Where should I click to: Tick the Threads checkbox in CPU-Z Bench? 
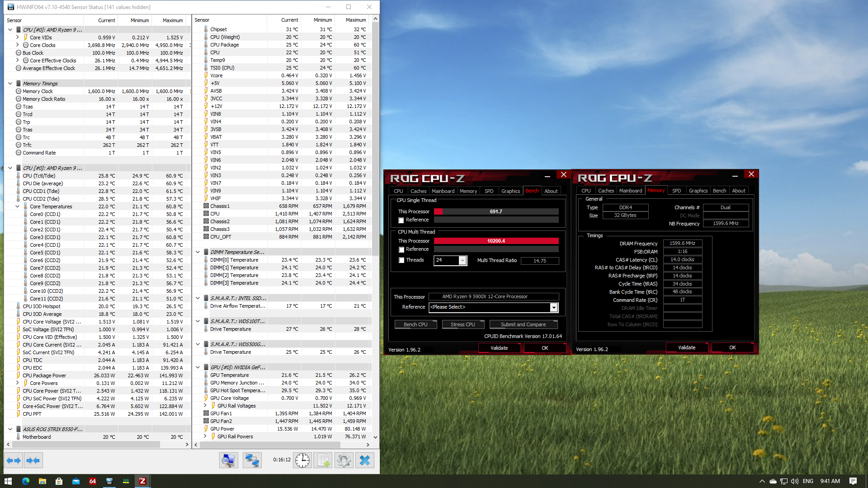401,260
